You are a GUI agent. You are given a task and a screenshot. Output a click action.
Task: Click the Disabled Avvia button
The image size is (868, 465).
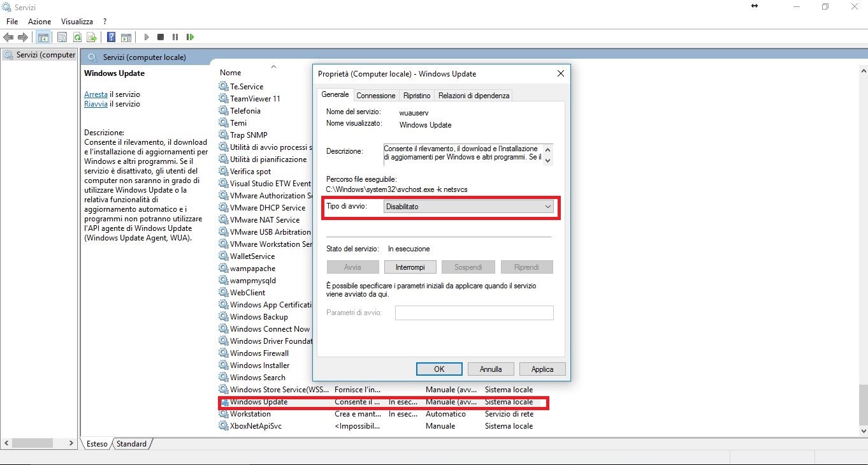tap(352, 267)
